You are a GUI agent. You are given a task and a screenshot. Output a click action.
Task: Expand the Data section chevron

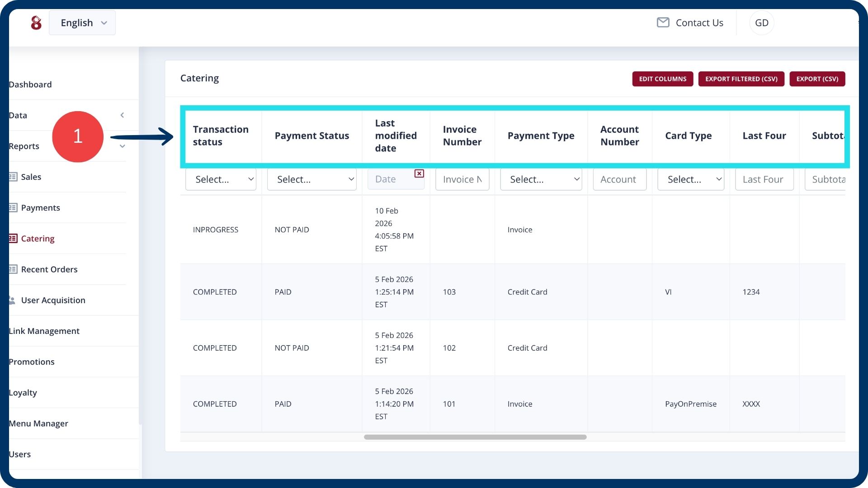click(122, 115)
